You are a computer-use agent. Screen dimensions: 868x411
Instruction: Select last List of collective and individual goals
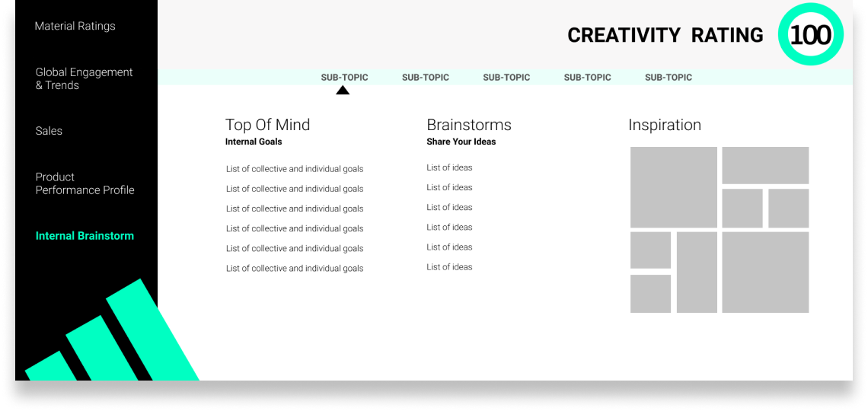tap(295, 269)
